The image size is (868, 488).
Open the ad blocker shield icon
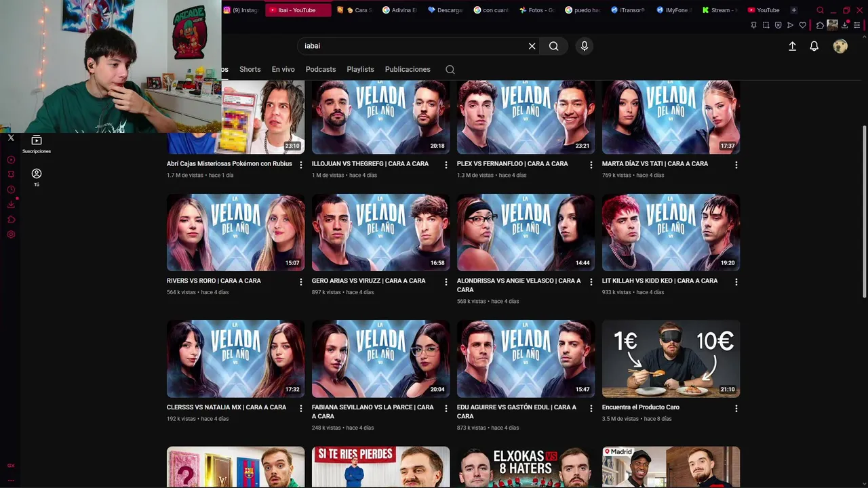pyautogui.click(x=778, y=25)
